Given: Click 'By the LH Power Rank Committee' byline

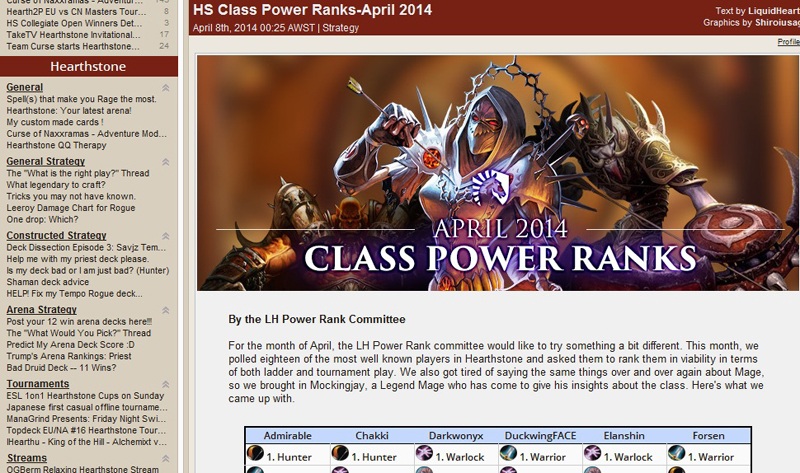Looking at the screenshot, I should pos(317,319).
